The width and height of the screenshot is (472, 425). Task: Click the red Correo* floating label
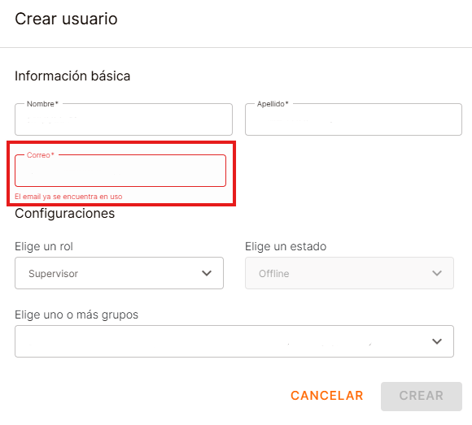pos(40,155)
